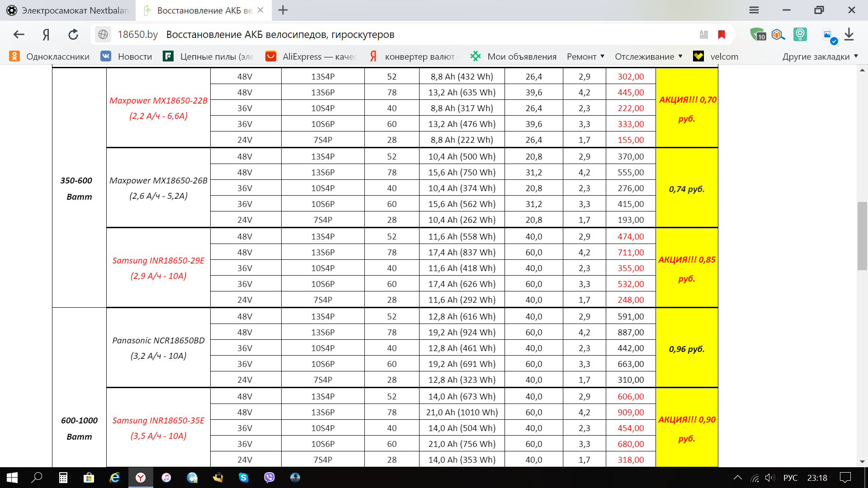The image size is (868, 488).
Task: Open the green webcam-shaped extension icon
Action: (800, 34)
